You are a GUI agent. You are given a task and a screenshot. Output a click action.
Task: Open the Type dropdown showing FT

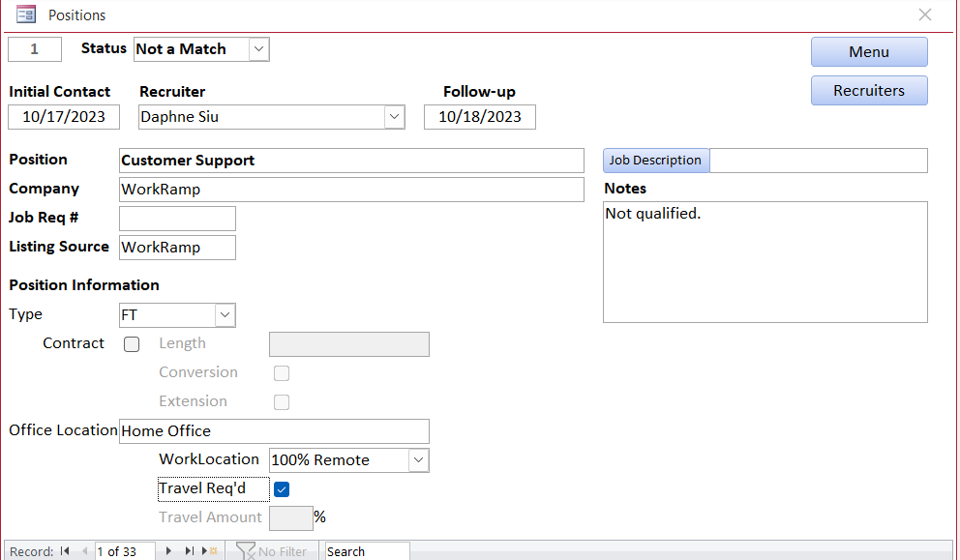(225, 314)
